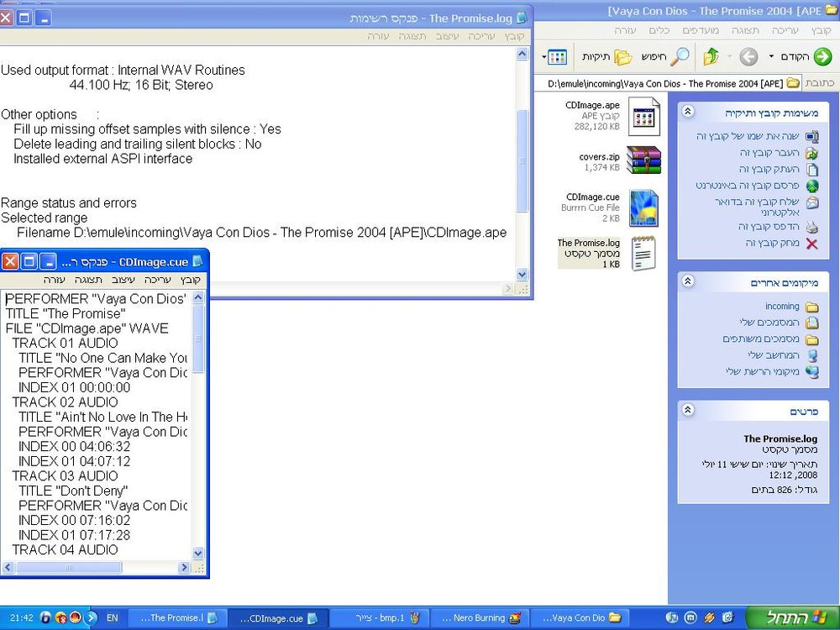Open the Edit menu in CDImage.cue Notepad
This screenshot has width=840, height=630.
point(158,280)
